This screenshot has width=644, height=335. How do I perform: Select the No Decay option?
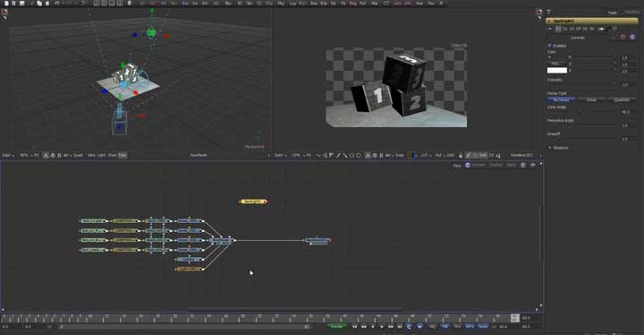[x=561, y=99]
